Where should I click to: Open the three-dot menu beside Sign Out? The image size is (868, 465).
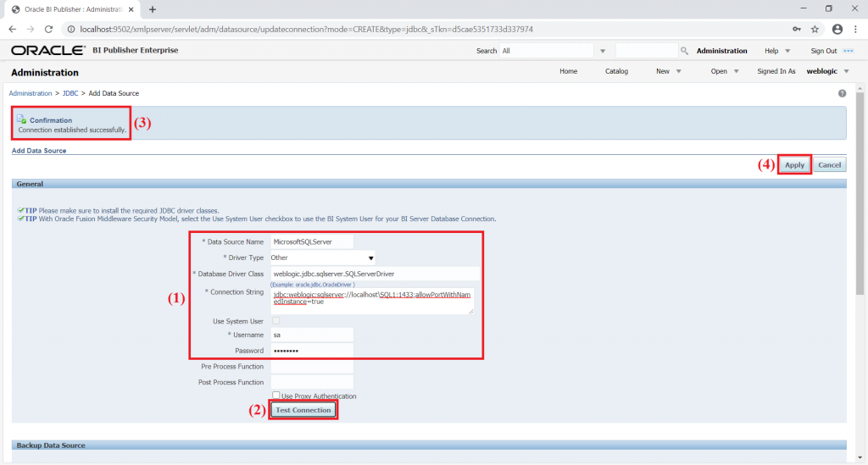tap(848, 51)
